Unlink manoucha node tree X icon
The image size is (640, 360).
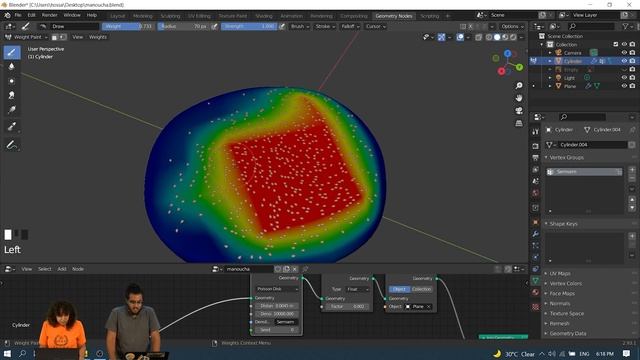(295, 269)
